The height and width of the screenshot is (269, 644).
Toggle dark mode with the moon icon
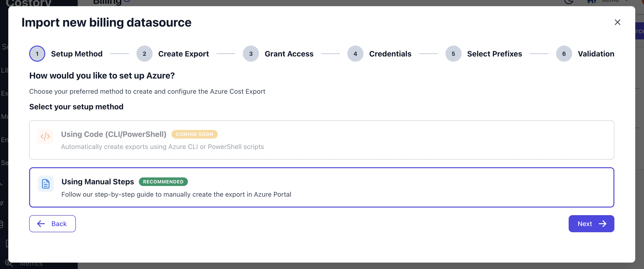coord(569,1)
